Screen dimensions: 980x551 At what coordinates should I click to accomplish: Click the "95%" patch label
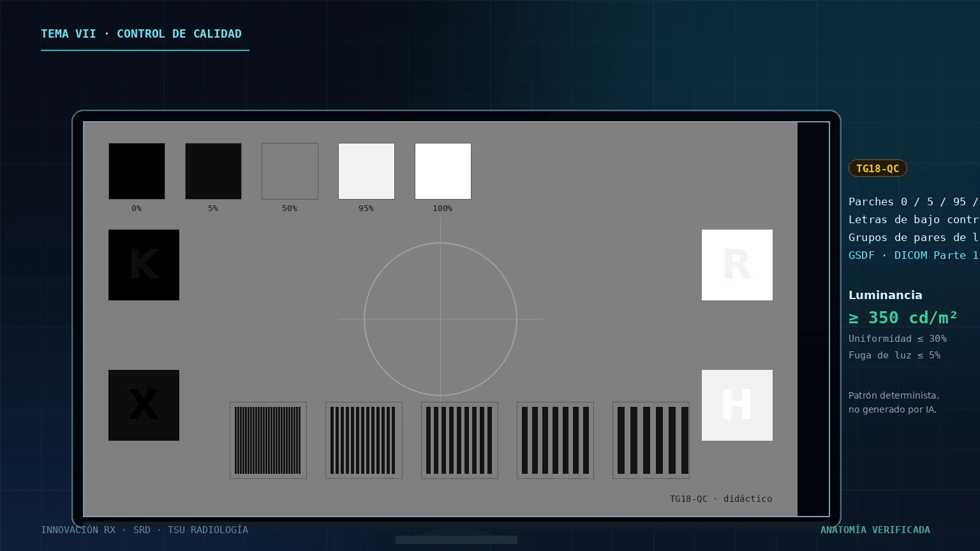tap(366, 209)
